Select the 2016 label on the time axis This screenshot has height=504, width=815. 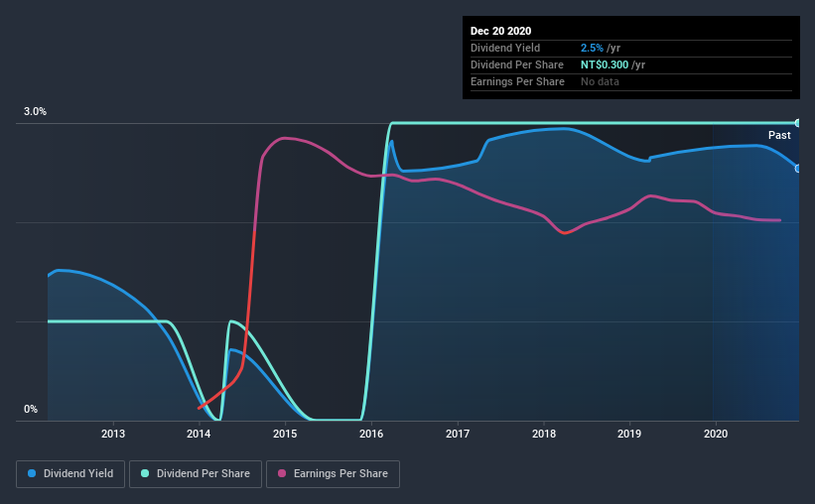pyautogui.click(x=371, y=434)
